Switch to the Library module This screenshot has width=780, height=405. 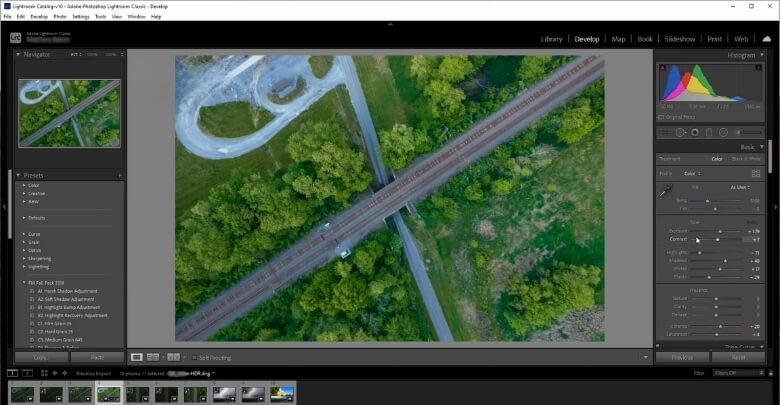click(x=551, y=39)
